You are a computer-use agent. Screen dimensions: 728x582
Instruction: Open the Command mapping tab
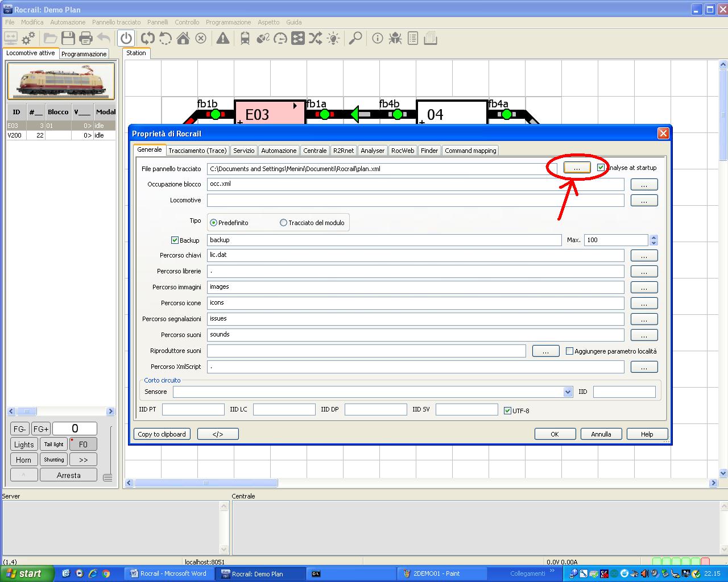[x=470, y=151]
